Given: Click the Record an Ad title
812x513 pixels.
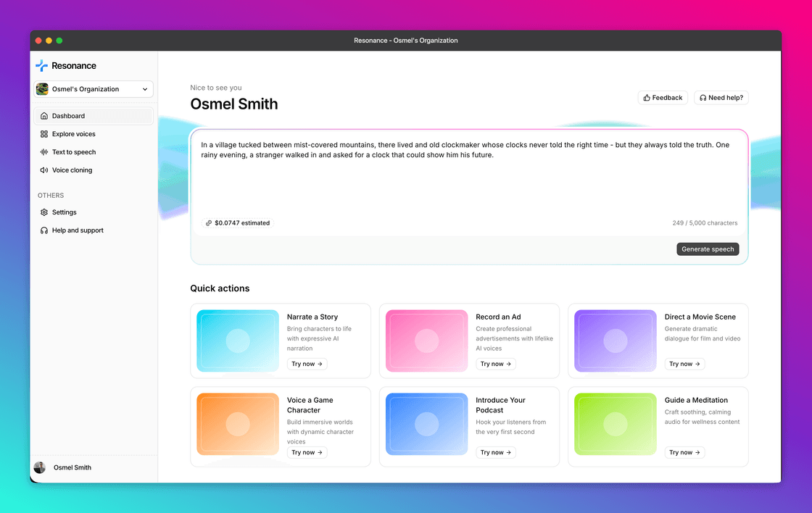Looking at the screenshot, I should click(498, 317).
